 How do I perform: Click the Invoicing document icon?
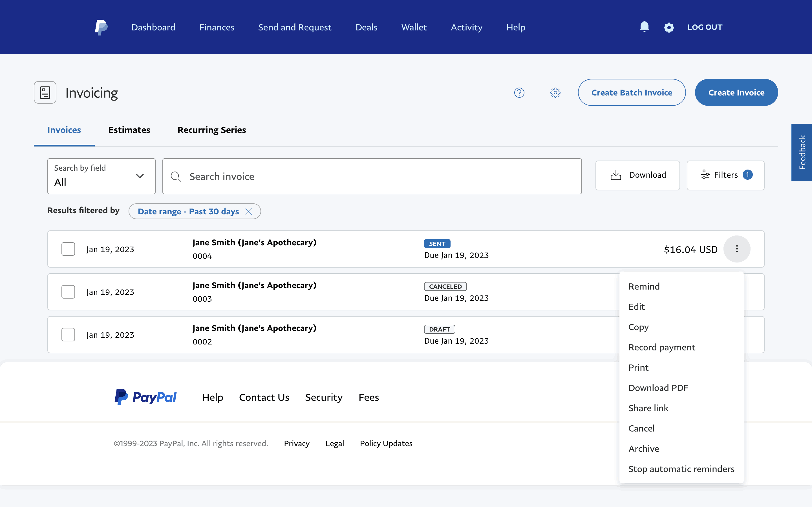coord(45,93)
